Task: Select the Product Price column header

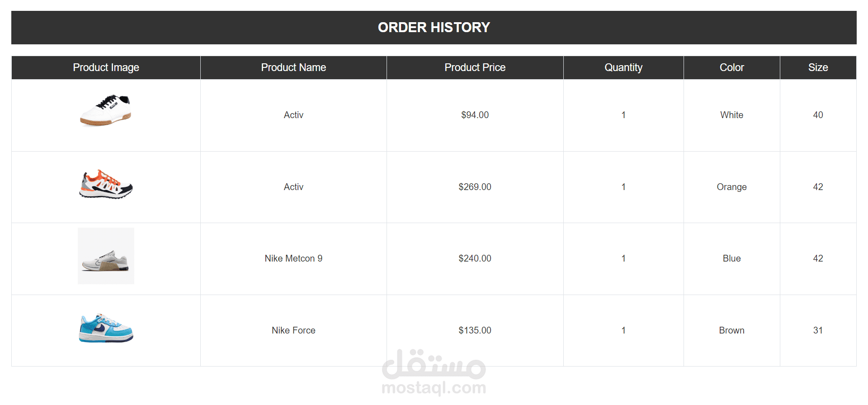Action: coord(475,67)
